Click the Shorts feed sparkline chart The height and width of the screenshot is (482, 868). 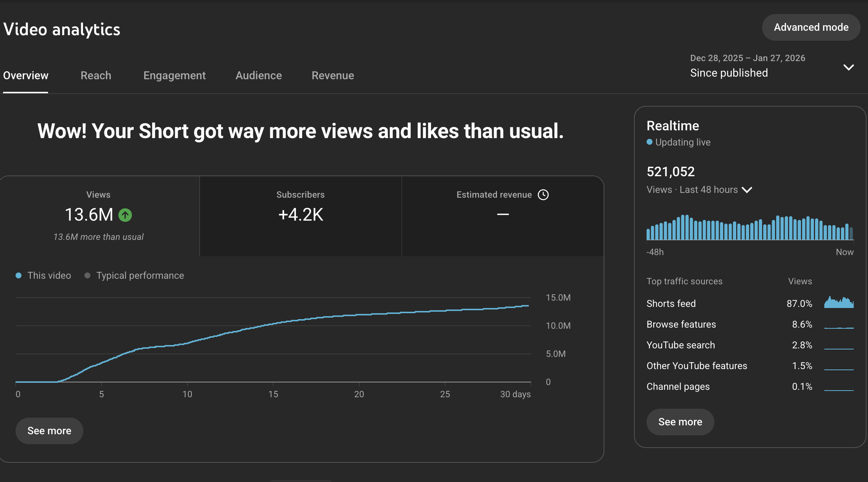click(x=839, y=302)
